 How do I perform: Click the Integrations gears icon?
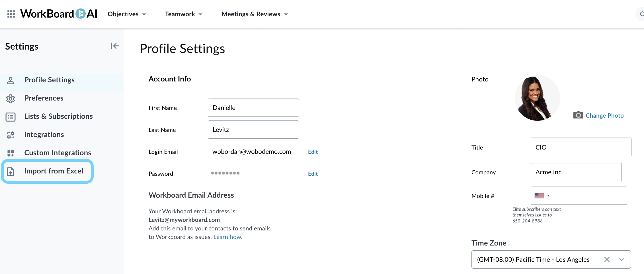pos(11,135)
